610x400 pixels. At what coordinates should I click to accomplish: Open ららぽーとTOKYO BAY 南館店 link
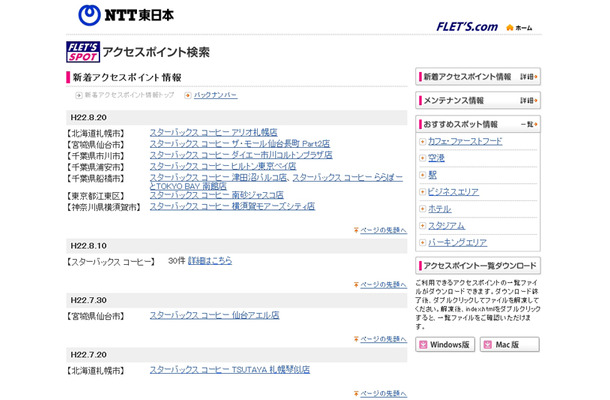tap(347, 177)
